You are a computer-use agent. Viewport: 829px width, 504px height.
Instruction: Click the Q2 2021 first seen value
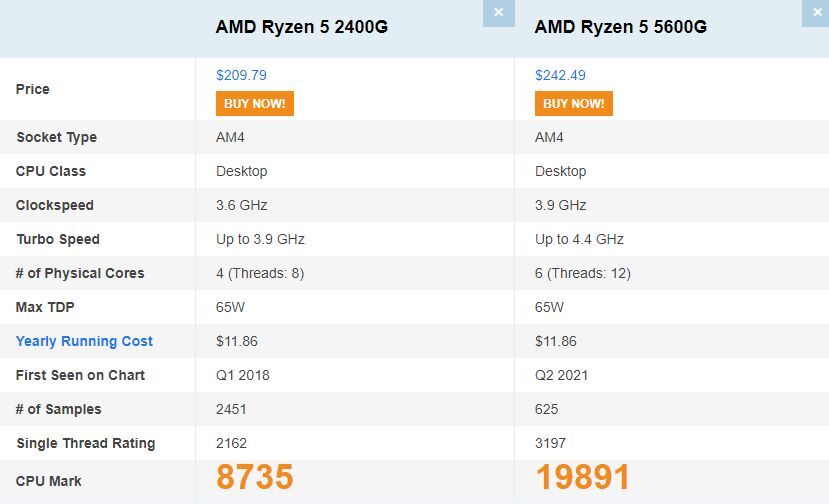coord(561,375)
